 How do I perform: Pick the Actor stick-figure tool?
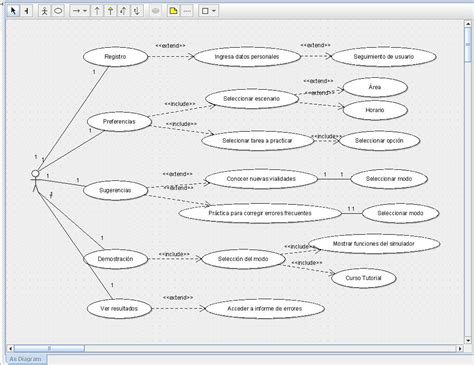coord(44,11)
